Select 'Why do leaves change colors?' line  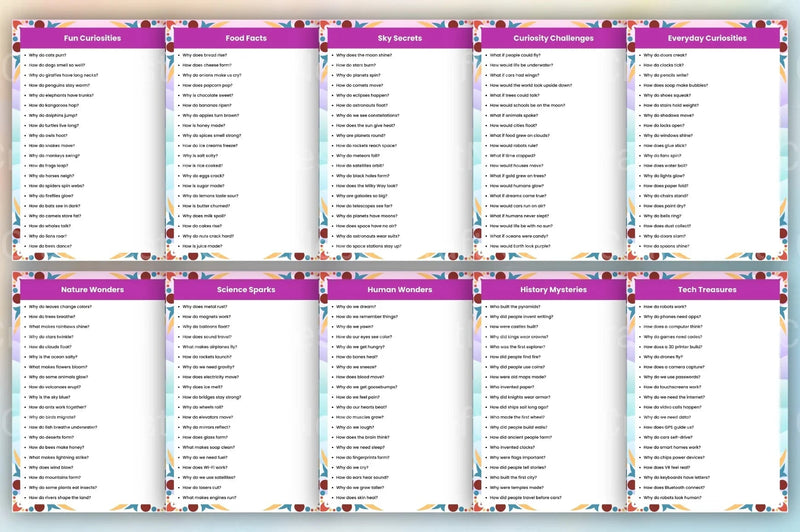(60, 307)
